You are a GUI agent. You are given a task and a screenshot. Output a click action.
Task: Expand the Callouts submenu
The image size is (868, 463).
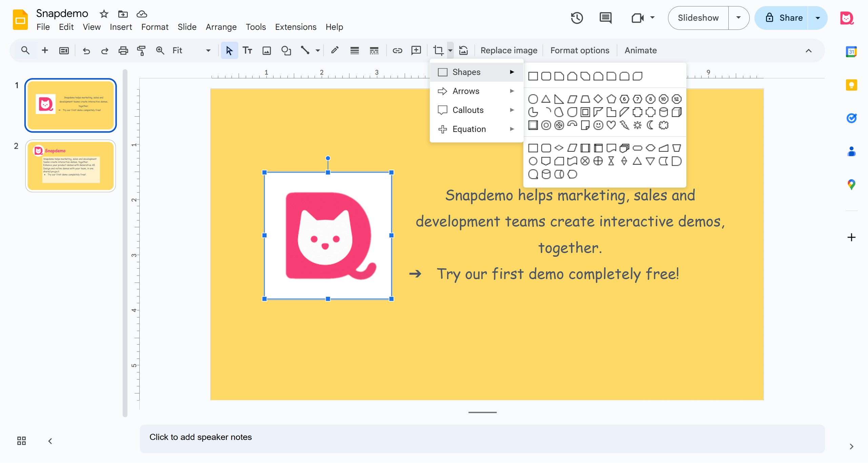point(477,110)
